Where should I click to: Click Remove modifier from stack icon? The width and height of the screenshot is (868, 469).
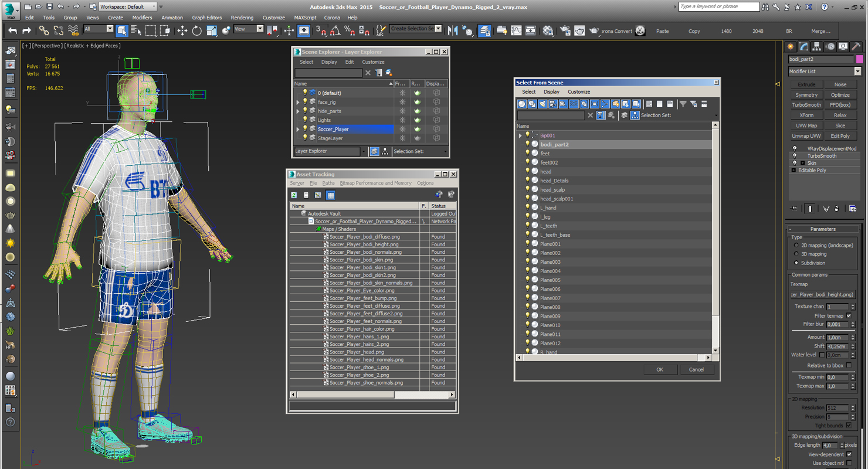click(837, 208)
